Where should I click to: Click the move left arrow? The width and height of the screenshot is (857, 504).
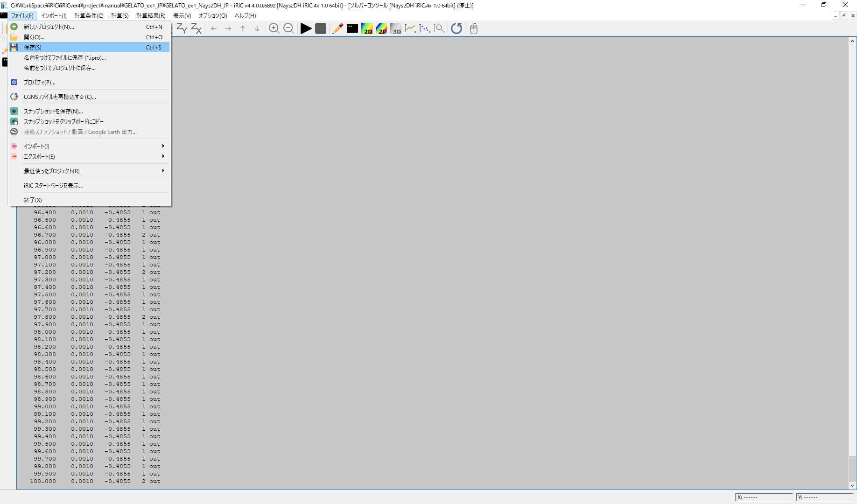point(214,28)
